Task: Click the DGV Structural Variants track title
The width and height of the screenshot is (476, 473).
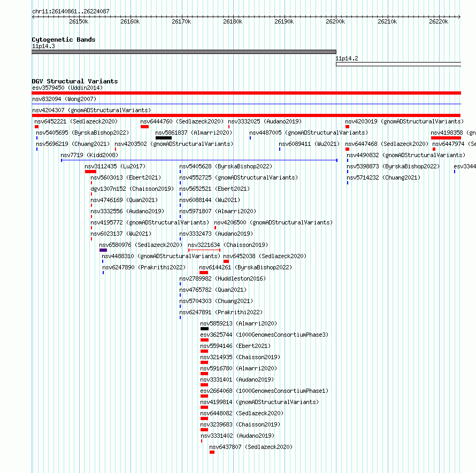Action: pyautogui.click(x=75, y=81)
